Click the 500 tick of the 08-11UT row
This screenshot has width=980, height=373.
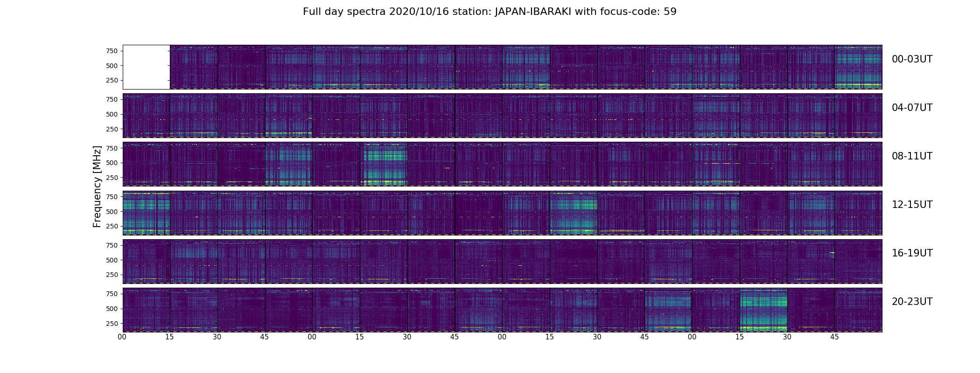click(x=112, y=163)
